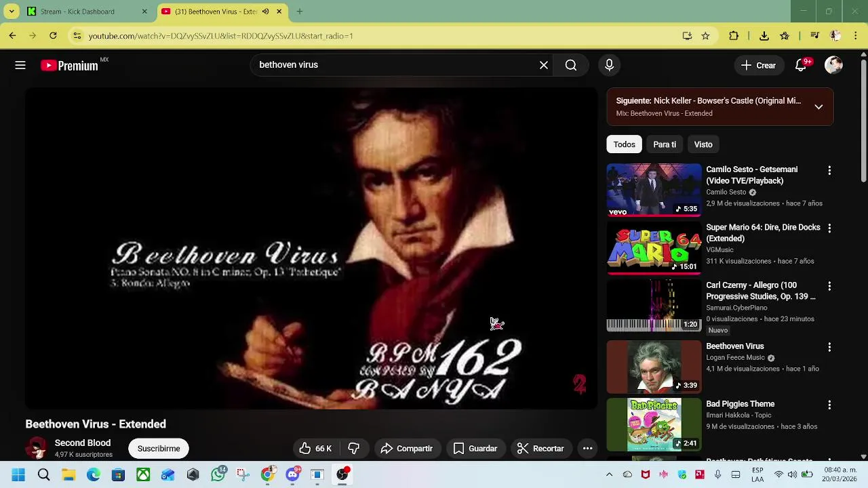Show hidden system tray icons
The width and height of the screenshot is (868, 488).
(x=609, y=475)
